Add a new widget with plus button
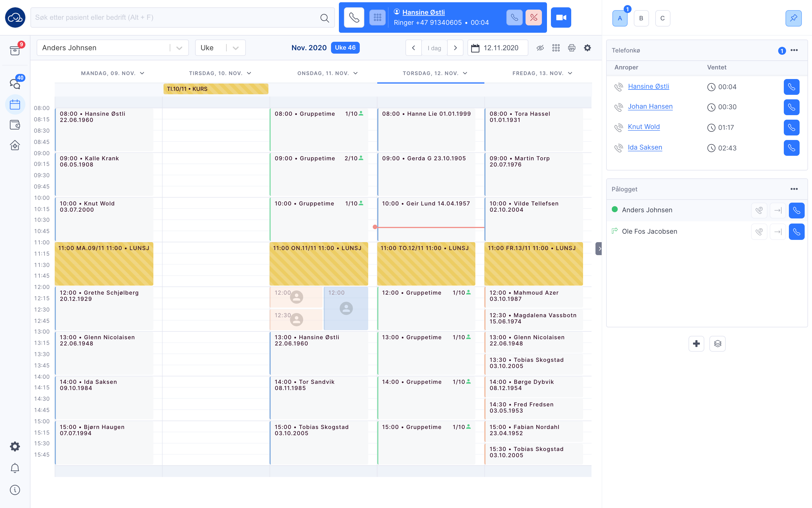 (696, 344)
